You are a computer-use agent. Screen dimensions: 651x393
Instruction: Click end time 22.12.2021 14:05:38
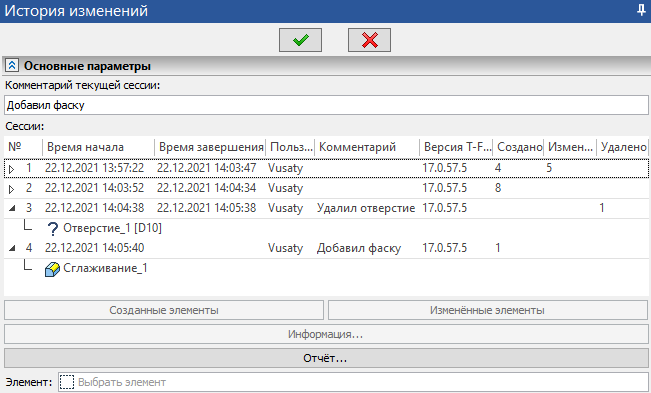point(206,208)
